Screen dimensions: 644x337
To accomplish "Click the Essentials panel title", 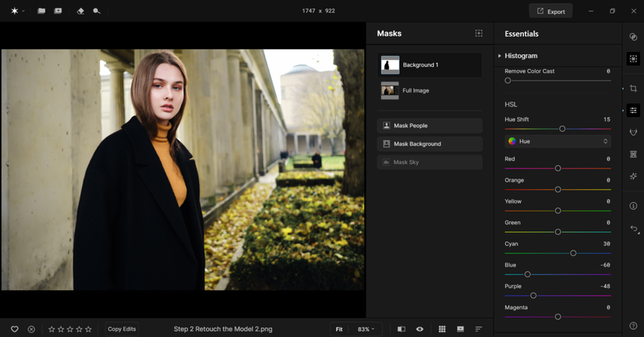I will pyautogui.click(x=521, y=34).
